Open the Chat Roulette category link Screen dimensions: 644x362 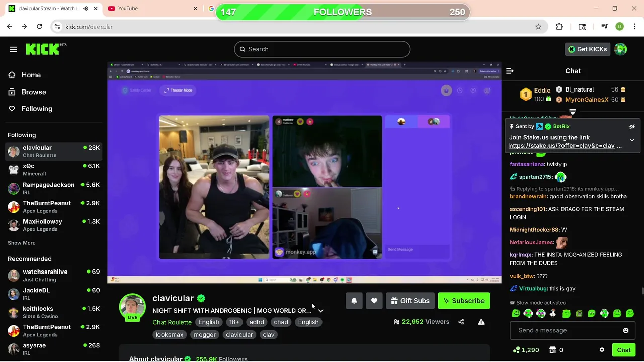pos(172,322)
